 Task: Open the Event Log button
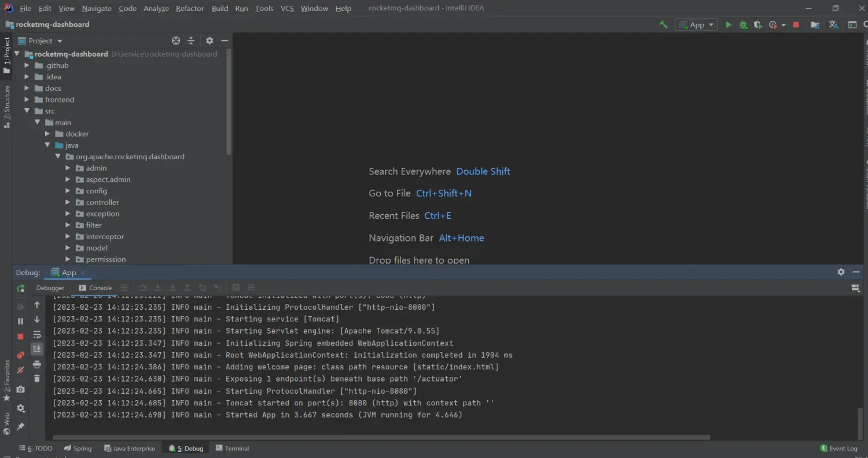pos(838,448)
